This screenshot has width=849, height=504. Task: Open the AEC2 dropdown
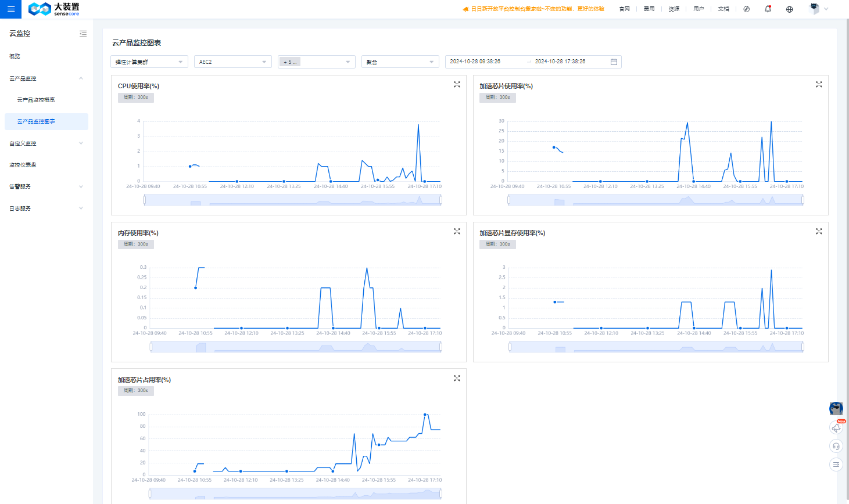(x=232, y=62)
